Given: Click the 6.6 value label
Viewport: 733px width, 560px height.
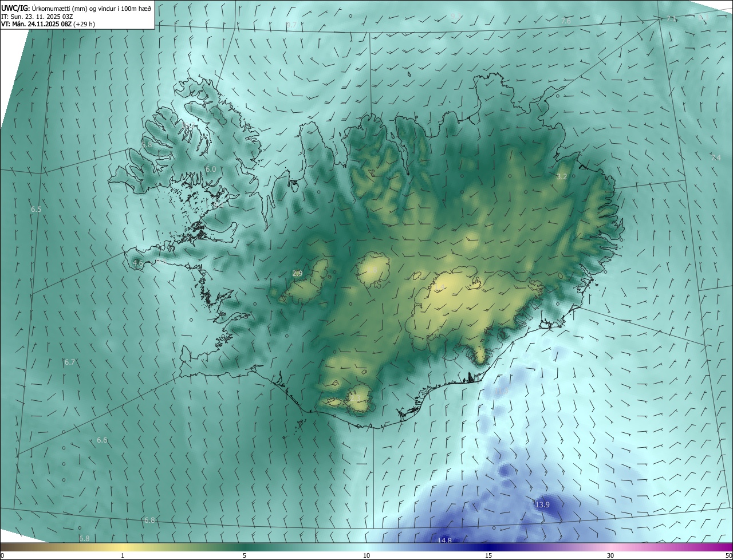Looking at the screenshot, I should tap(102, 440).
